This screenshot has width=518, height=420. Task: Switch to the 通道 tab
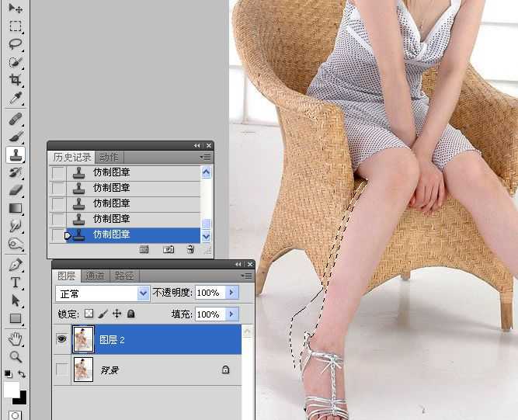(x=96, y=276)
